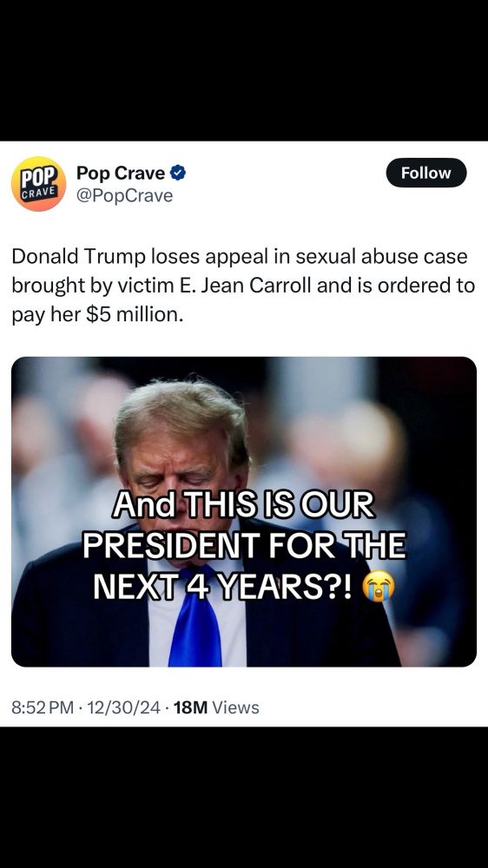This screenshot has width=488, height=868.
Task: Click the 8:52 PM timestamp
Action: [42, 707]
